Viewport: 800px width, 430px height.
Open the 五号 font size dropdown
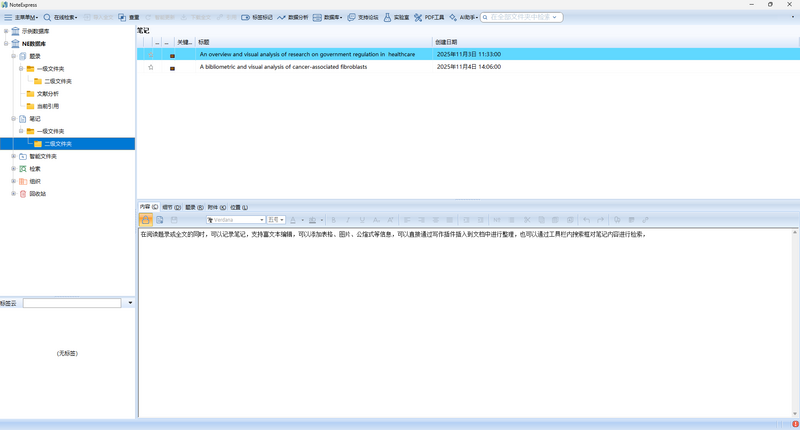pyautogui.click(x=276, y=220)
